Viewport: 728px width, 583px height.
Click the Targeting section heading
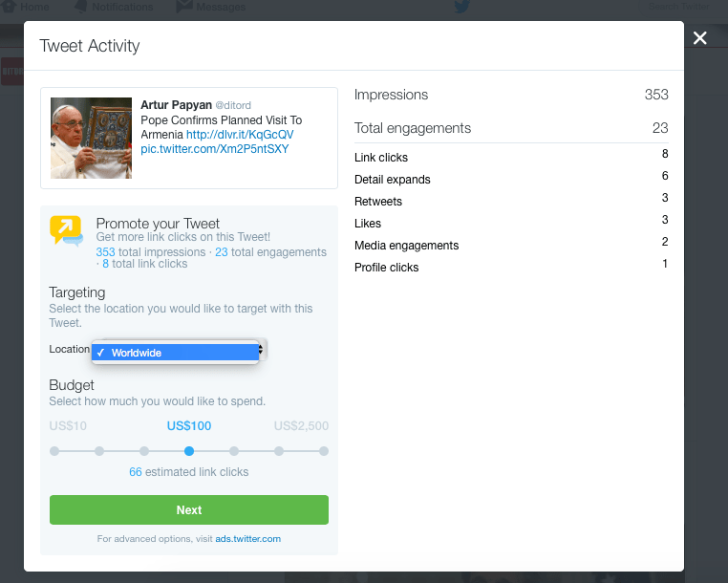tap(77, 292)
